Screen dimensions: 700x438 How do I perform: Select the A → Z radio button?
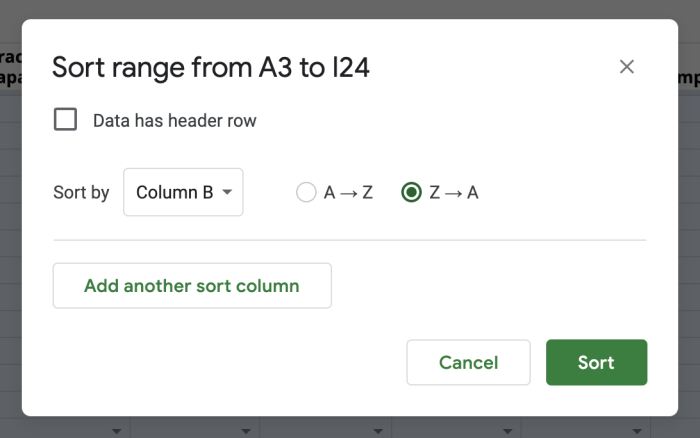[306, 193]
